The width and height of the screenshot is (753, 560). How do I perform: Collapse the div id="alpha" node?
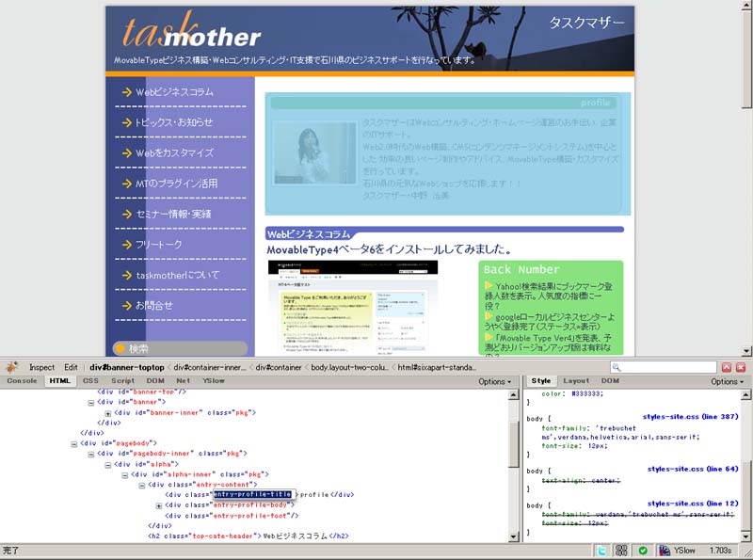click(x=108, y=465)
